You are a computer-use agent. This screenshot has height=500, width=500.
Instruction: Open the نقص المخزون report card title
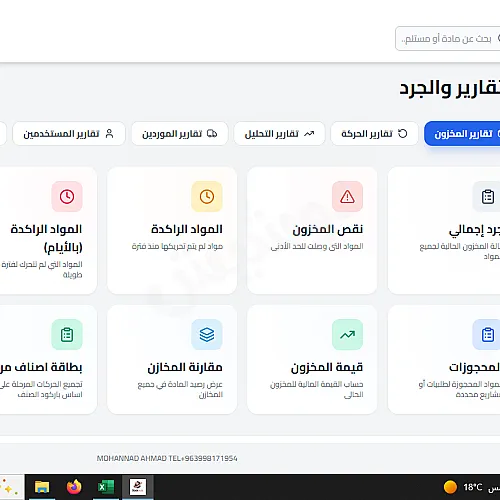coord(328,229)
